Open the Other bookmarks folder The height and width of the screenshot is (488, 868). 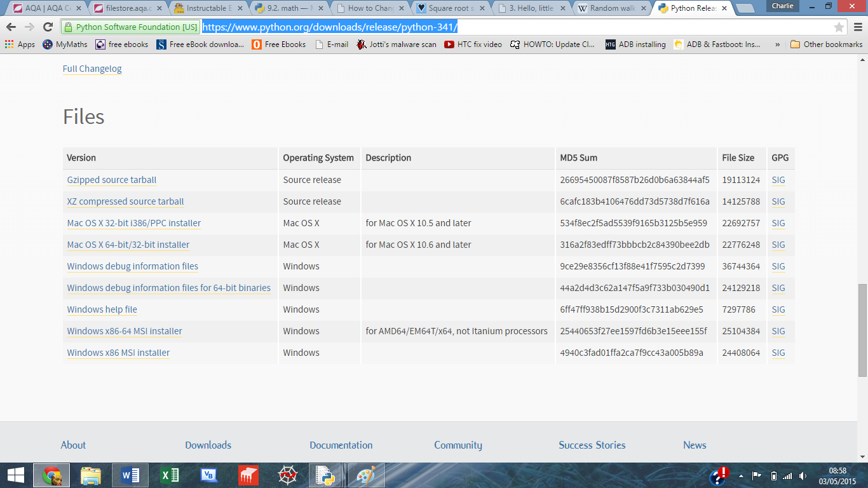(826, 44)
